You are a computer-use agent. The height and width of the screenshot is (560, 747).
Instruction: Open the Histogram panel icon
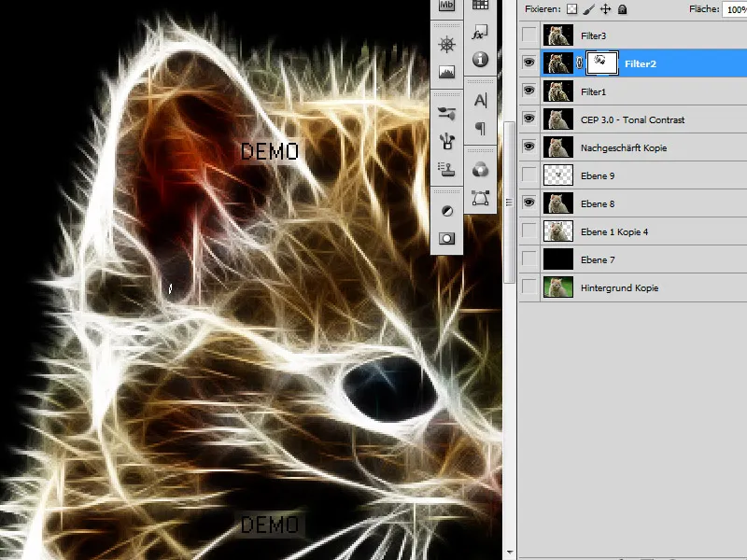pos(446,72)
